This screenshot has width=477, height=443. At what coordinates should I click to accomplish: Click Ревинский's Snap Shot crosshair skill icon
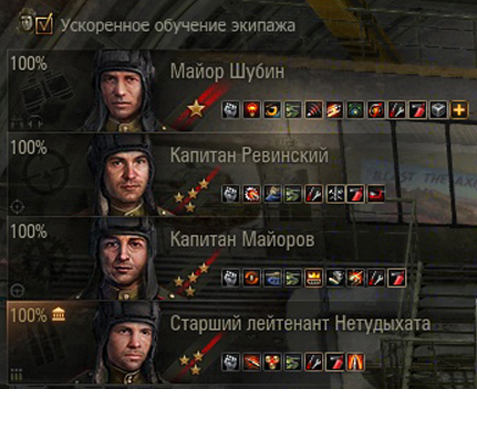[334, 194]
